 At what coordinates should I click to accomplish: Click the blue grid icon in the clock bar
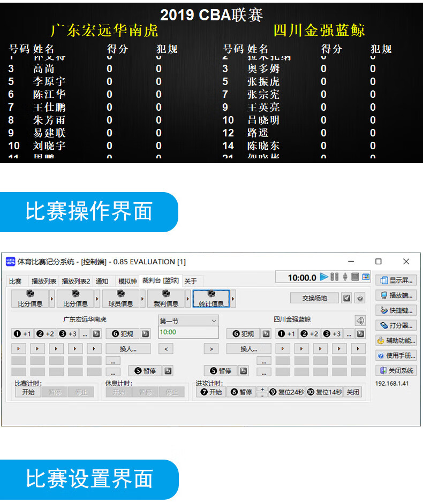[366, 277]
